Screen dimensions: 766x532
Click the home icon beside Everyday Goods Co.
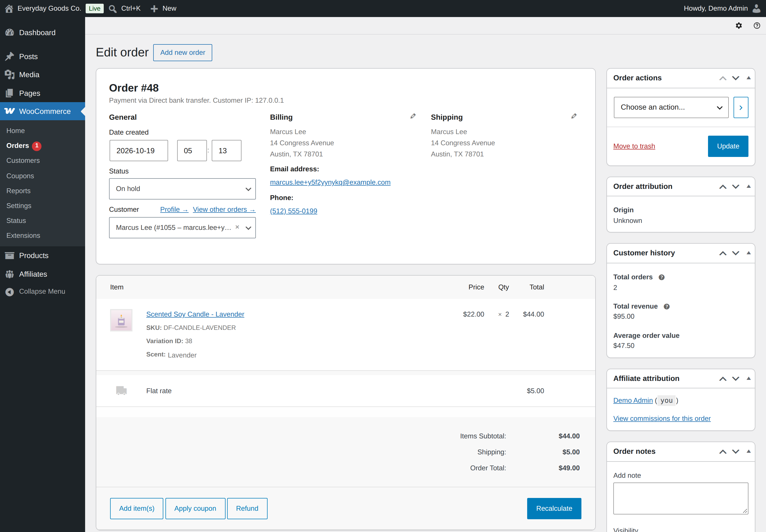pyautogui.click(x=9, y=8)
